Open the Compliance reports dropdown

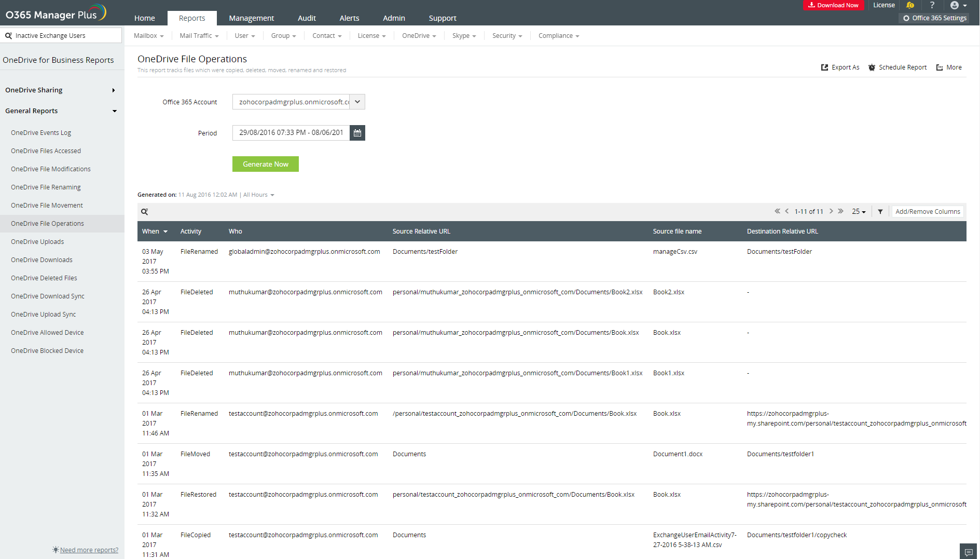(559, 36)
